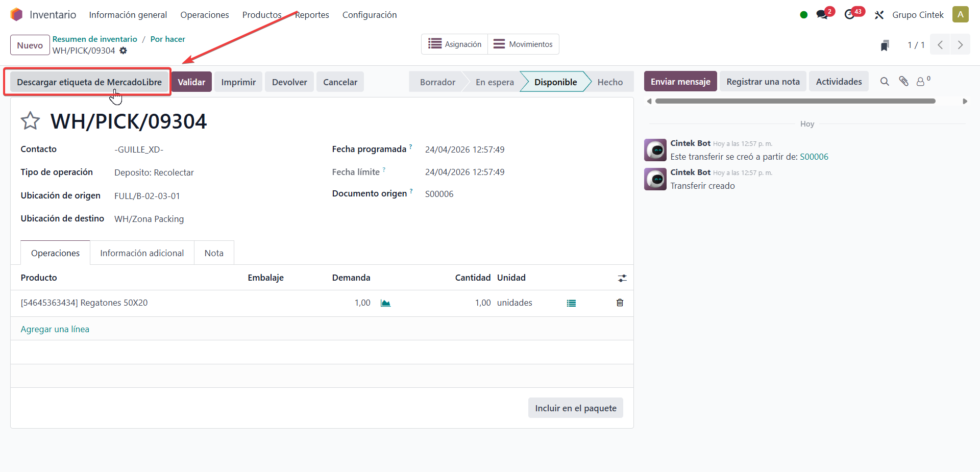980x472 pixels.
Task: Click the Devolver button
Action: click(289, 82)
